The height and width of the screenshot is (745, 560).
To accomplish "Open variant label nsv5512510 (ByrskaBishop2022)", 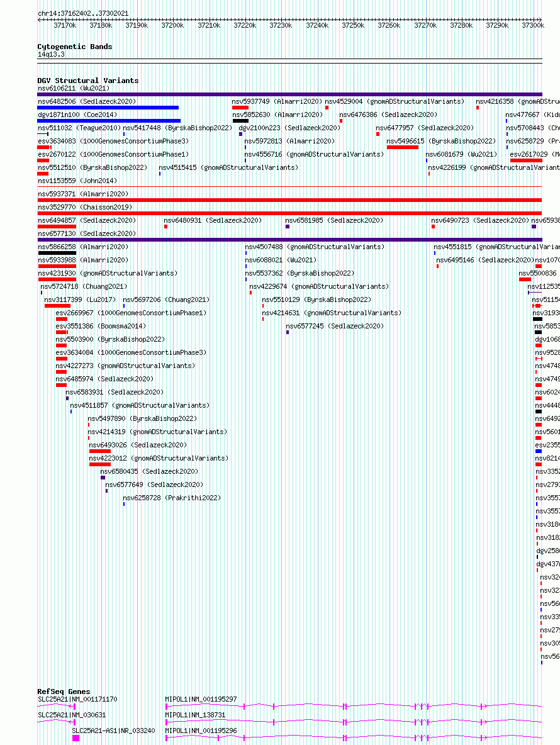I will [92, 168].
